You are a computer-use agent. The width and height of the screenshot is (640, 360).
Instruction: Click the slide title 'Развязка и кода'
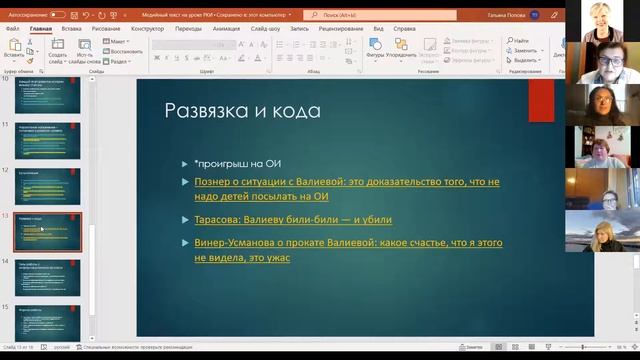tap(242, 111)
